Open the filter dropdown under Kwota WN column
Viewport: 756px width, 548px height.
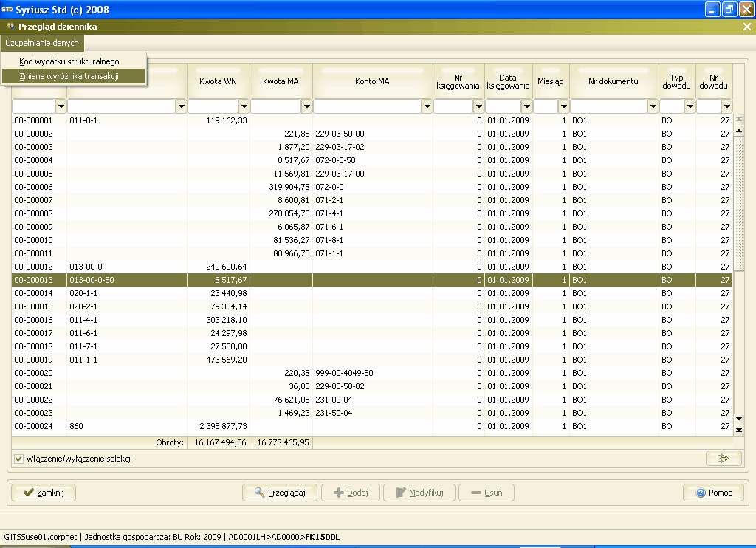point(244,106)
